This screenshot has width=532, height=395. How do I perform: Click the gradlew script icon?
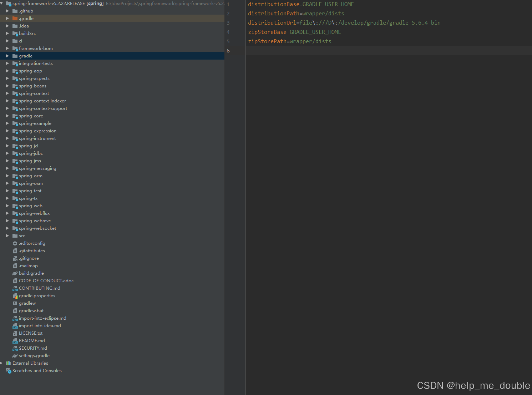15,303
